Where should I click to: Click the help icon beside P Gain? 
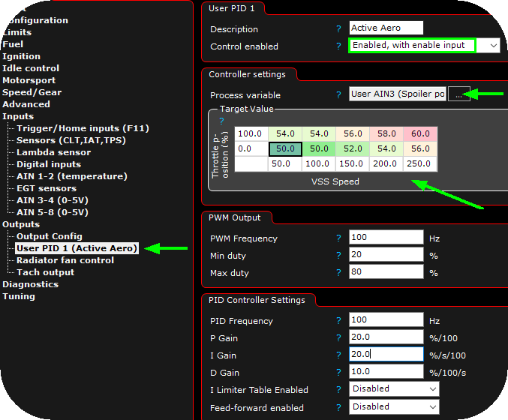(338, 338)
